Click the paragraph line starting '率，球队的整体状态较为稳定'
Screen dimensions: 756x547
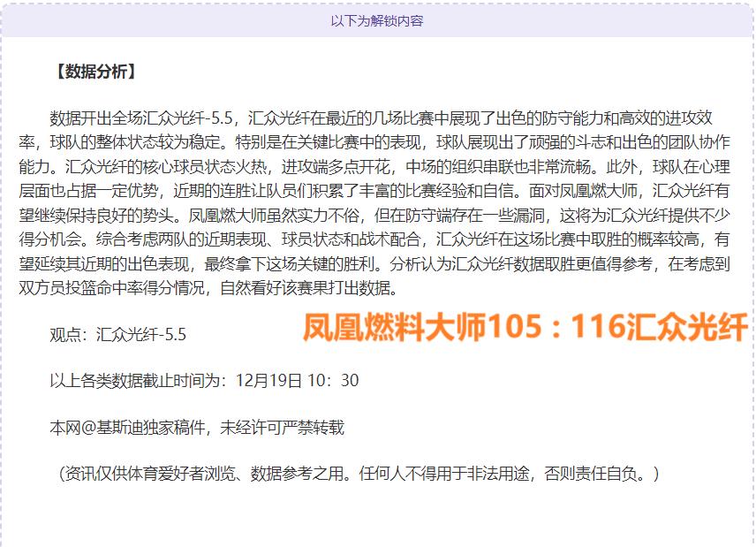click(374, 142)
